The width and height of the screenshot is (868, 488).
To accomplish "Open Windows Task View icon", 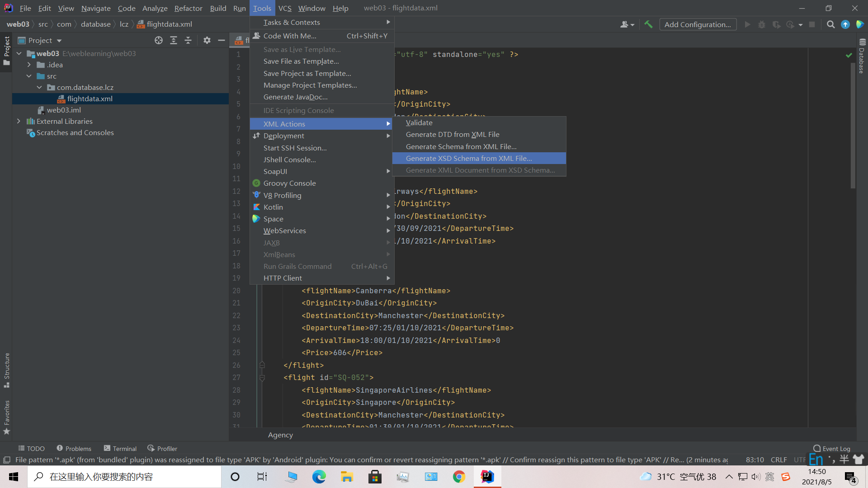I will coord(262,477).
